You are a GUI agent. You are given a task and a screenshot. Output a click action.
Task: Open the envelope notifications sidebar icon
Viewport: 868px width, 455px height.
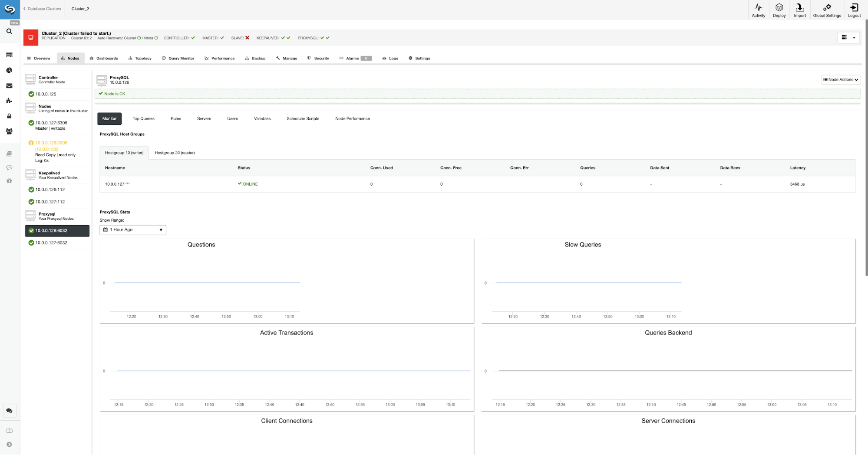[9, 86]
